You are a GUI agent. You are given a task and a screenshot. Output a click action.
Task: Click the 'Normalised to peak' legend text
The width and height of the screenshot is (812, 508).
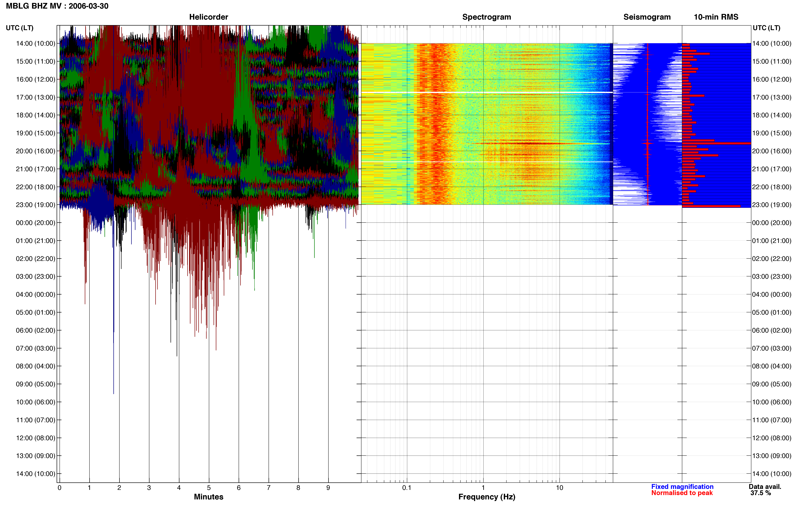click(x=682, y=493)
